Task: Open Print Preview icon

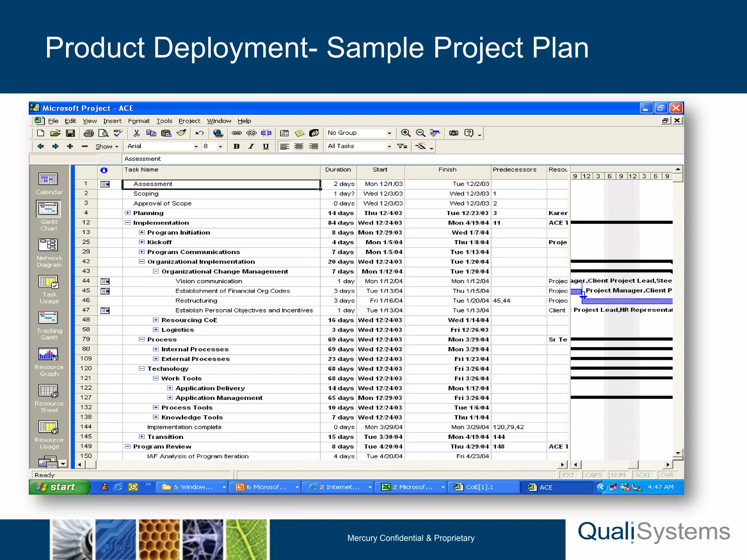Action: point(104,133)
